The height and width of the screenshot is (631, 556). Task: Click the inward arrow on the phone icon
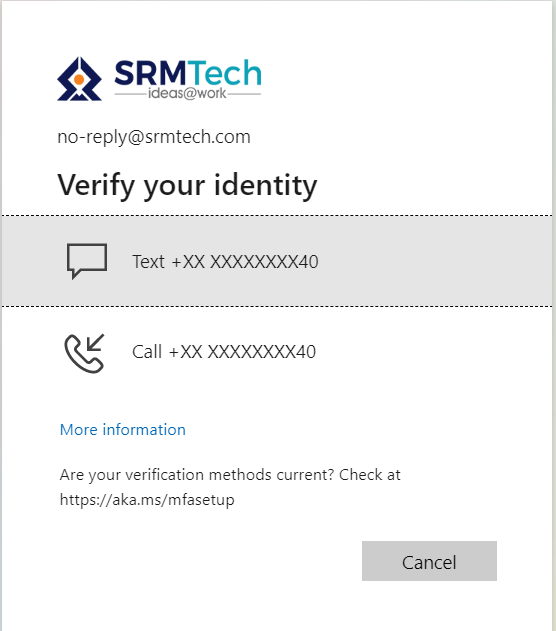point(95,342)
